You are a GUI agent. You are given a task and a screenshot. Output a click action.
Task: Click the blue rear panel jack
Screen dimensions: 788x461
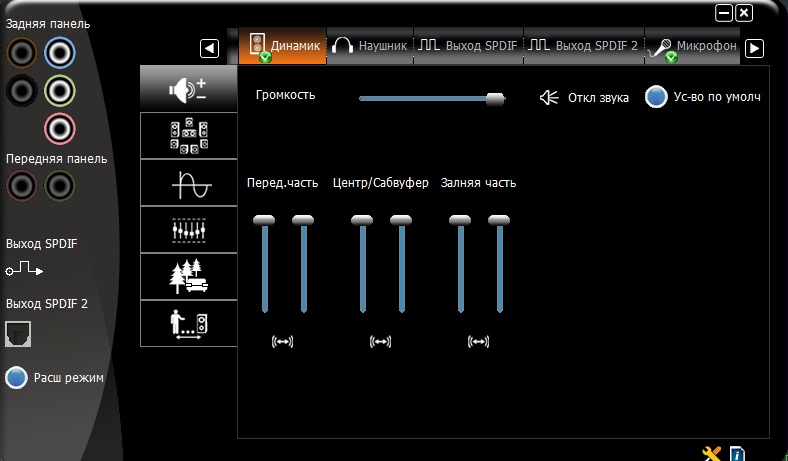click(x=60, y=51)
